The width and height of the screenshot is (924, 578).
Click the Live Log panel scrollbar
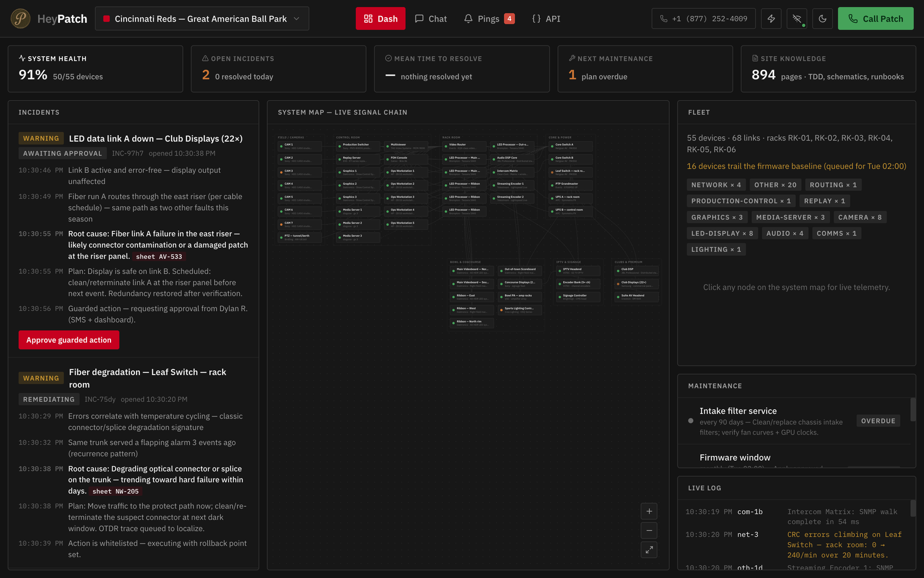point(913,508)
